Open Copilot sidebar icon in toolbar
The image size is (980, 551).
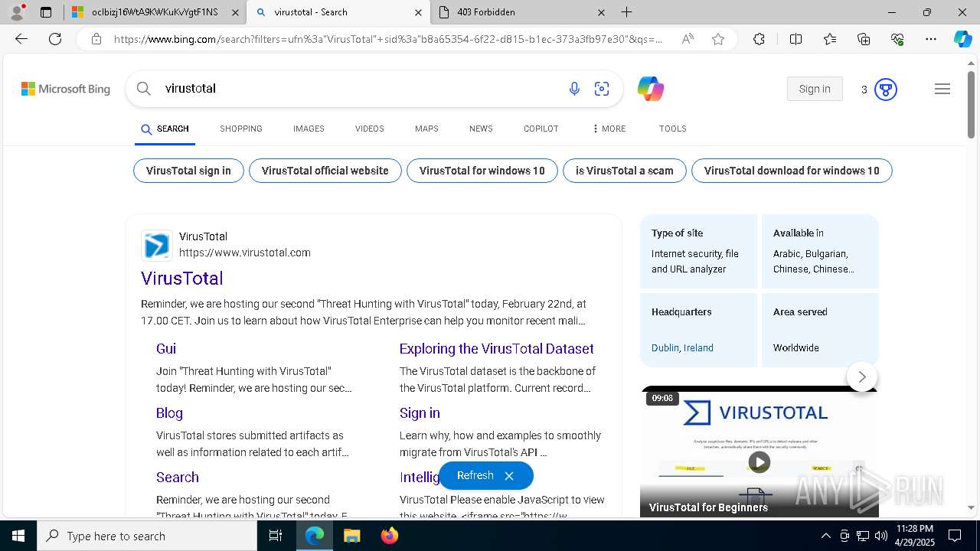click(962, 39)
